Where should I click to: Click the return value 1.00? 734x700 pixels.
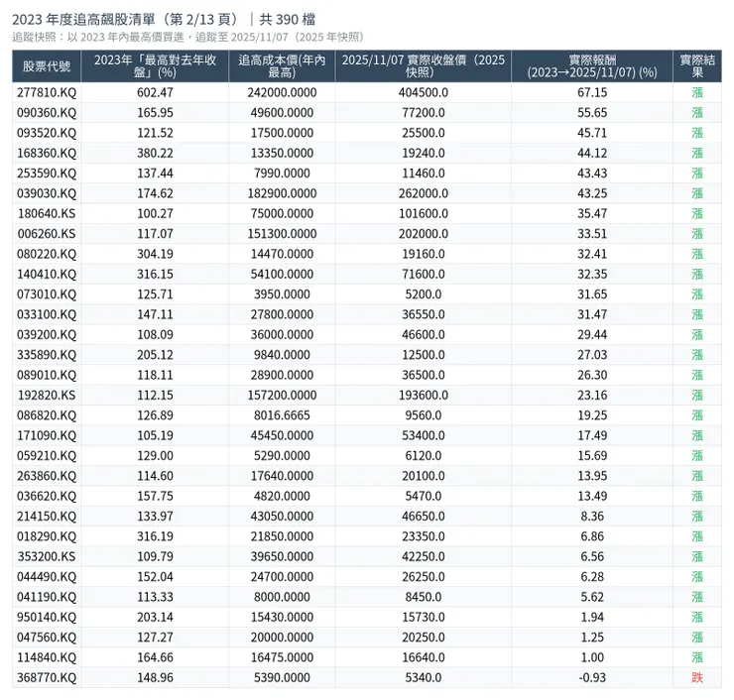[592, 657]
